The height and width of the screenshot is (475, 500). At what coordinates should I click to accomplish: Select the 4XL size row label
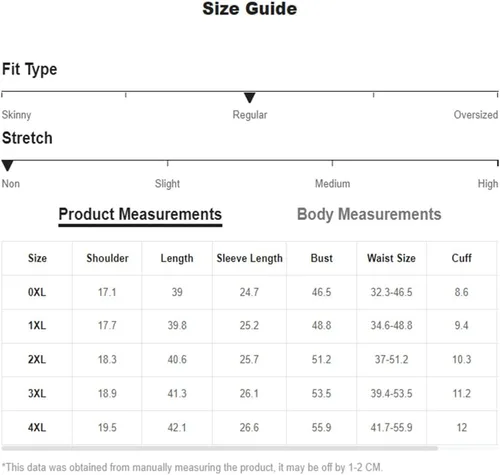click(x=37, y=428)
